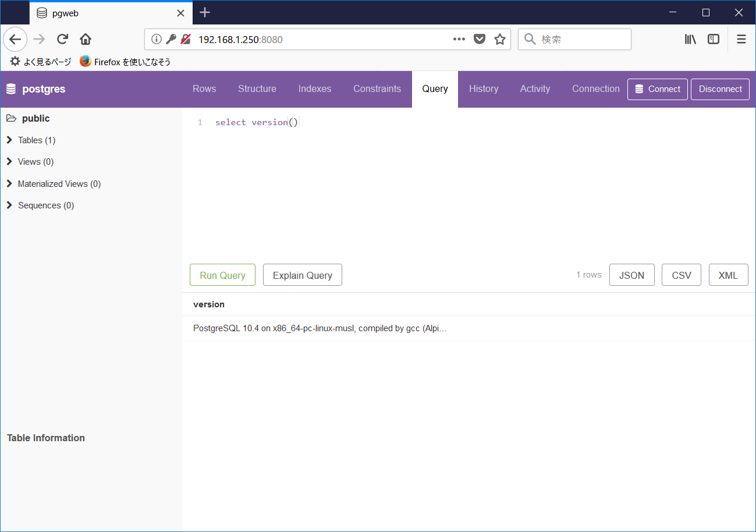Click the bookmark star in the address bar

coord(499,39)
